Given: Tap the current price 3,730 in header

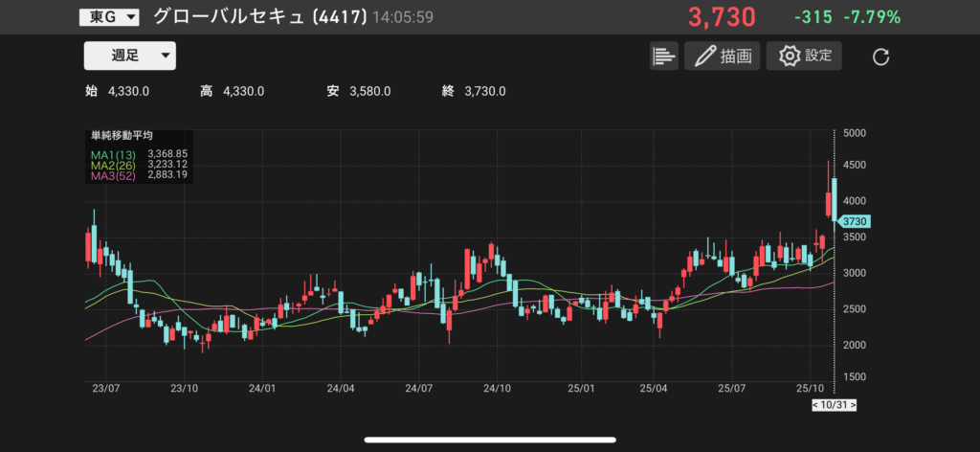Looking at the screenshot, I should click(x=721, y=17).
